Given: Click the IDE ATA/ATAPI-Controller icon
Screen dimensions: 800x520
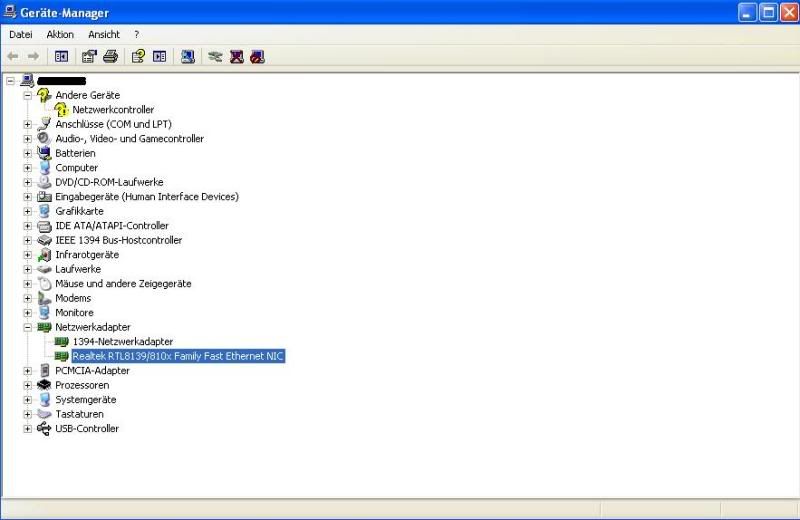Looking at the screenshot, I should (x=44, y=226).
